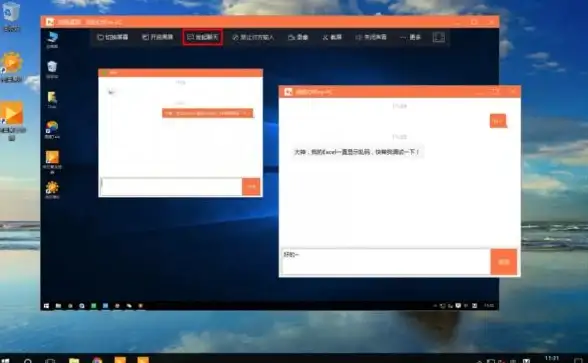Viewport: 588px width, 363px height.
Task: Click the blue app icon on remote taskbar
Action: [105, 306]
